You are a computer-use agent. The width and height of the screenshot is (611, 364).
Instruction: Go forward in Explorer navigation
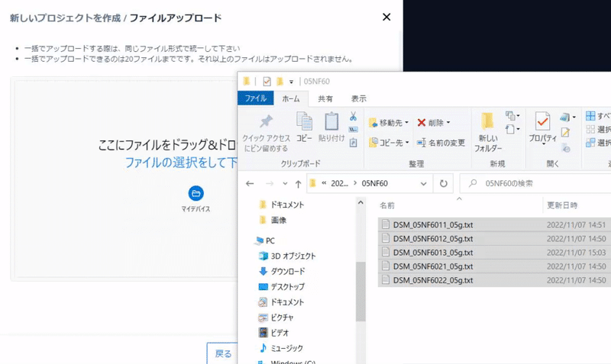pos(270,183)
